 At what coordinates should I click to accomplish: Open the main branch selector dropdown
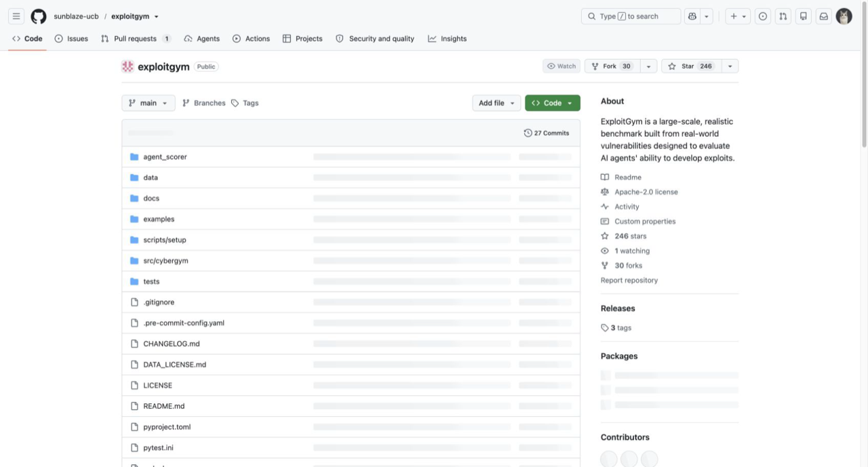pyautogui.click(x=149, y=103)
